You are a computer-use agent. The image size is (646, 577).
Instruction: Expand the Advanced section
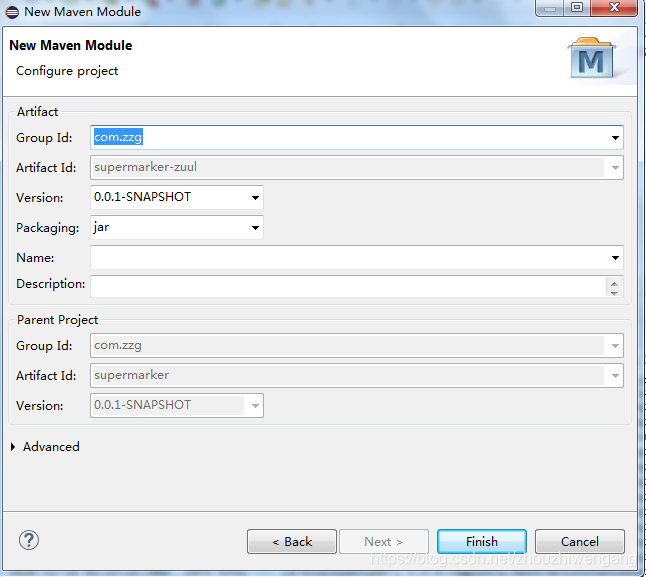(13, 446)
